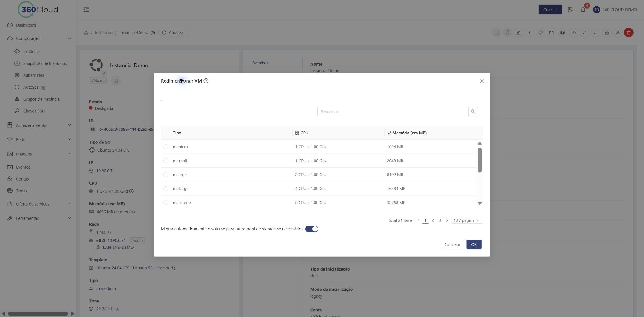
Task: Select the m.micro radio option
Action: pyautogui.click(x=166, y=147)
